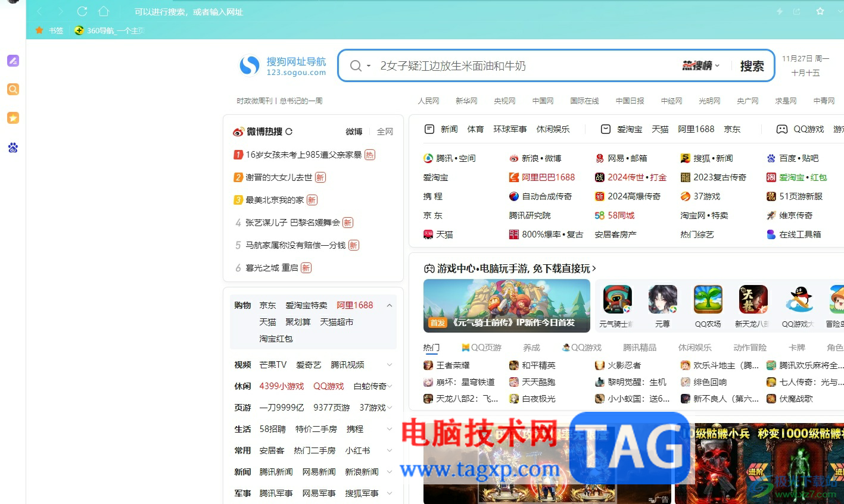Click the QQ游戏 gamepad icon
Screen dimensions: 844x504
(782, 129)
